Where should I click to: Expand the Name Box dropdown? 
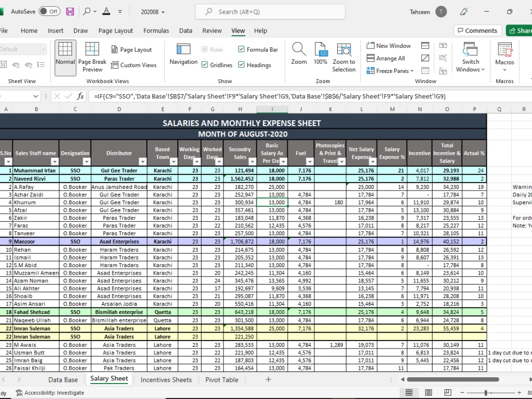click(x=36, y=96)
